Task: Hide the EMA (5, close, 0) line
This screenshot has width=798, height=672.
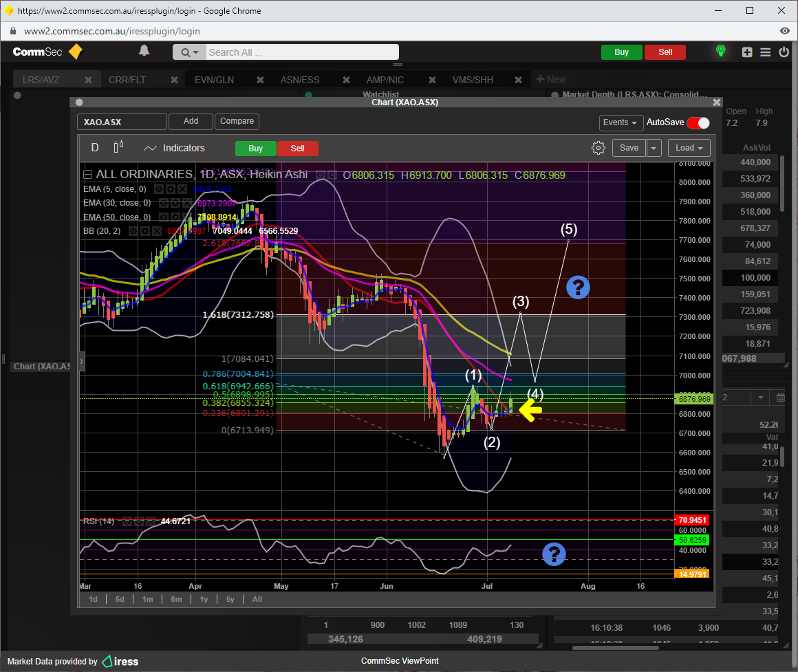Action: [x=159, y=189]
